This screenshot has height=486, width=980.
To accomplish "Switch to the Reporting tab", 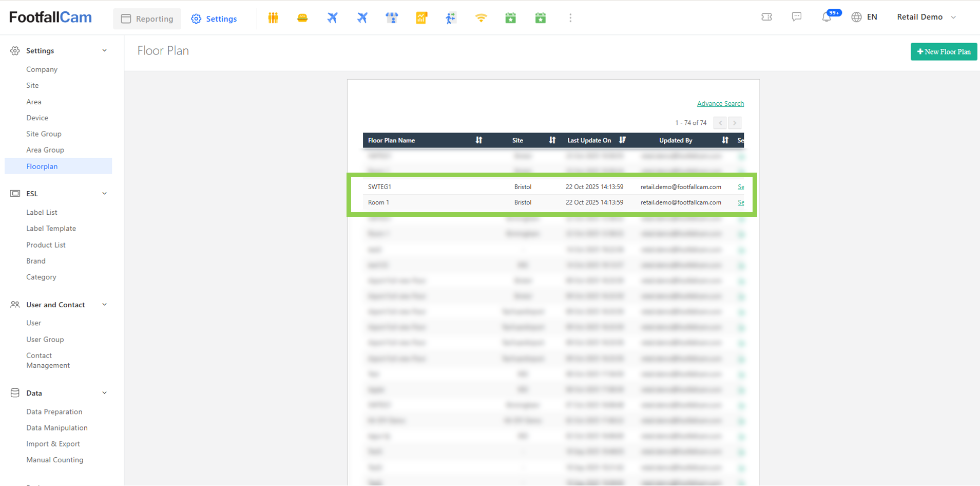I will pos(147,19).
